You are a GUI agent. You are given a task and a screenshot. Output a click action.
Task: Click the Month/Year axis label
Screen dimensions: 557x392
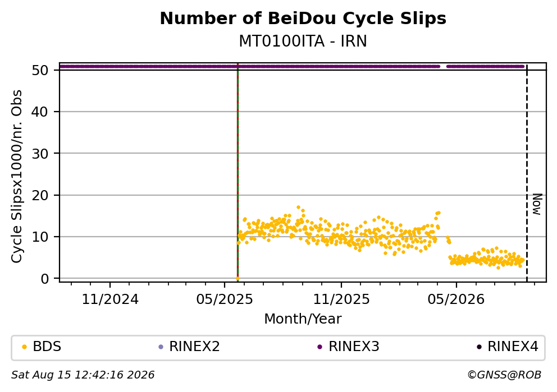pos(303,319)
